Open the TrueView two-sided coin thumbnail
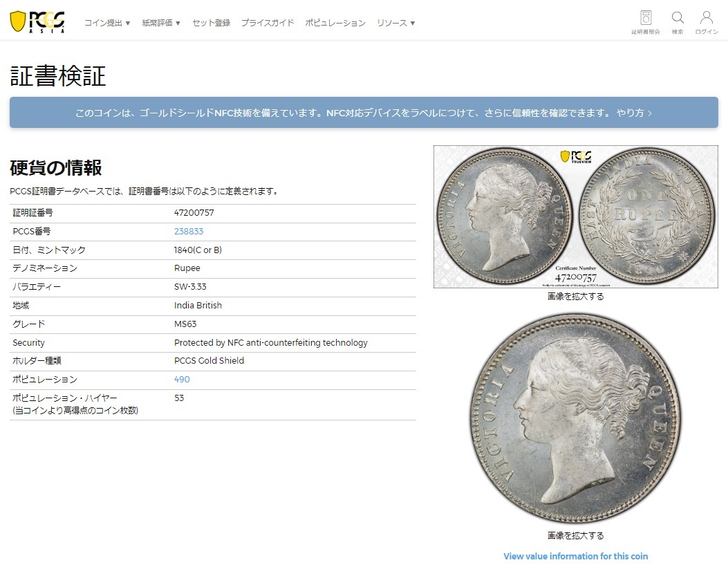728x567 pixels. coord(576,216)
